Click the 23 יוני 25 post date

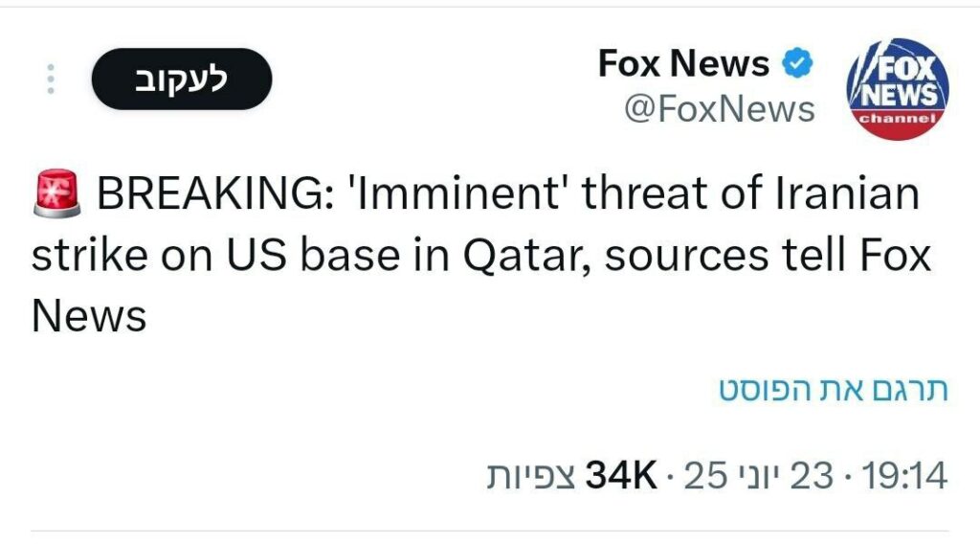click(x=759, y=475)
